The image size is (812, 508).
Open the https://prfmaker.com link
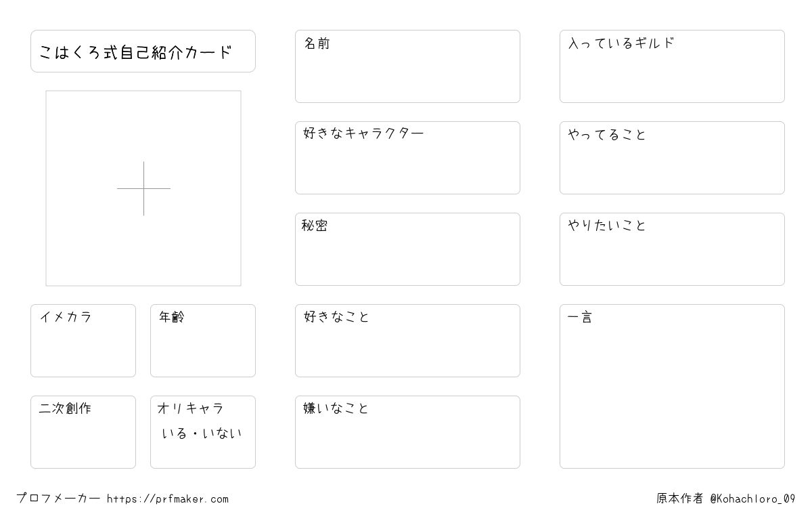pyautogui.click(x=168, y=499)
